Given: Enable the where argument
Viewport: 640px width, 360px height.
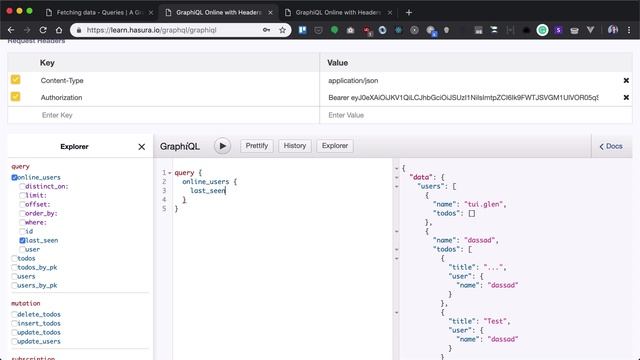Looking at the screenshot, I should point(22,222).
